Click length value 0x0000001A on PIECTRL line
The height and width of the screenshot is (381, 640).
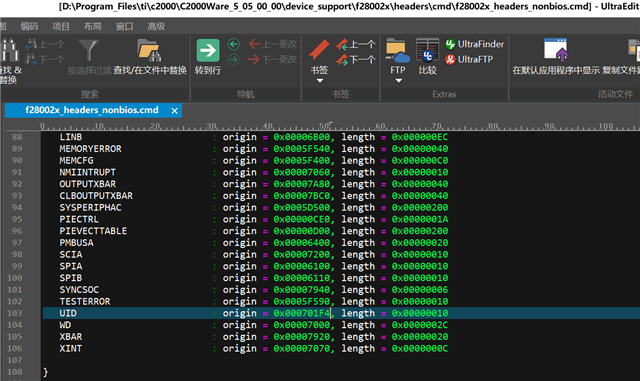[420, 219]
